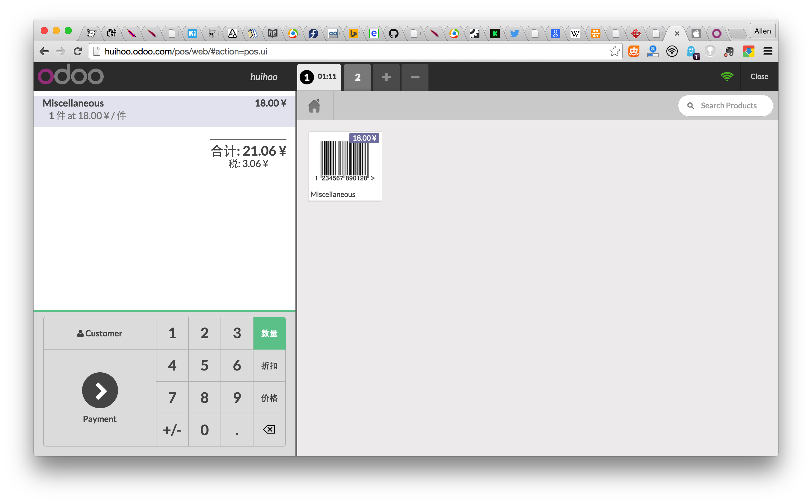Select the Miscellaneous order line

pos(164,109)
